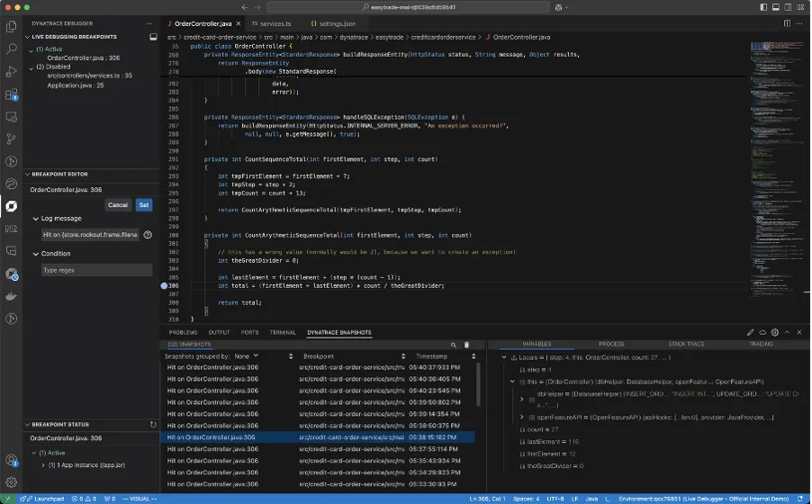The height and width of the screenshot is (504, 812).
Task: Toggle bottom panel layout icon in title bar
Action: (x=776, y=7)
